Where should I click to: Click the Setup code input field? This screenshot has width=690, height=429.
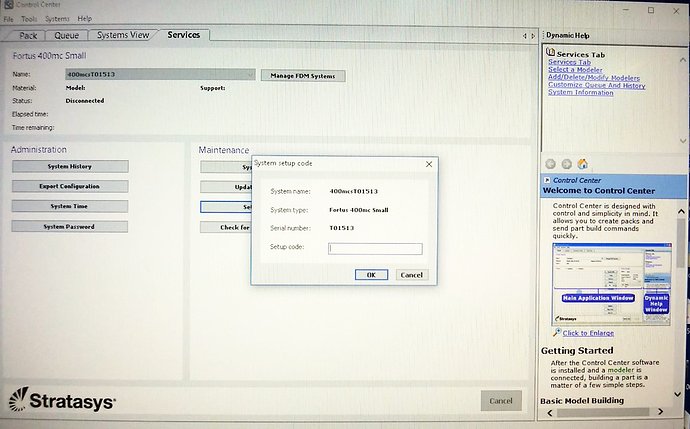(x=375, y=249)
